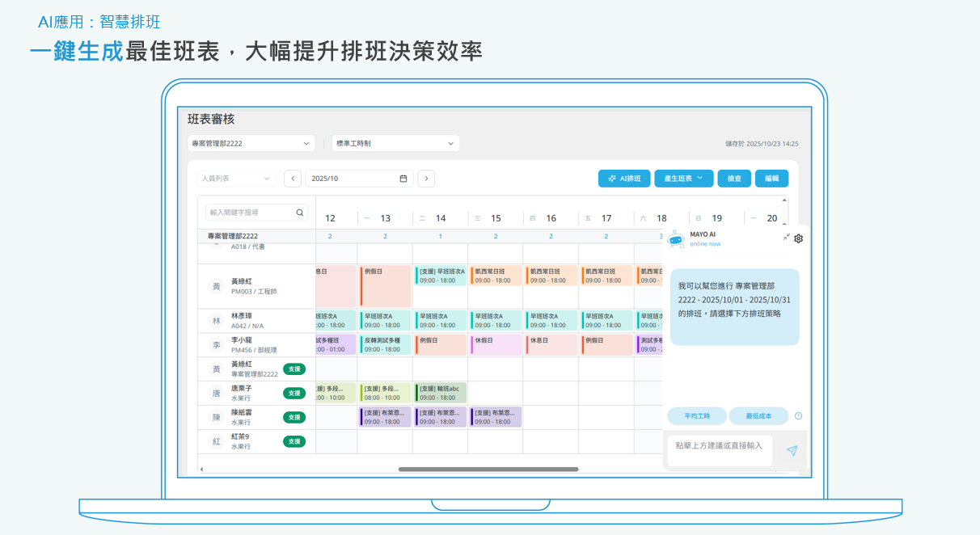Image resolution: width=980 pixels, height=535 pixels.
Task: Click the next month arrow
Action: coord(426,178)
